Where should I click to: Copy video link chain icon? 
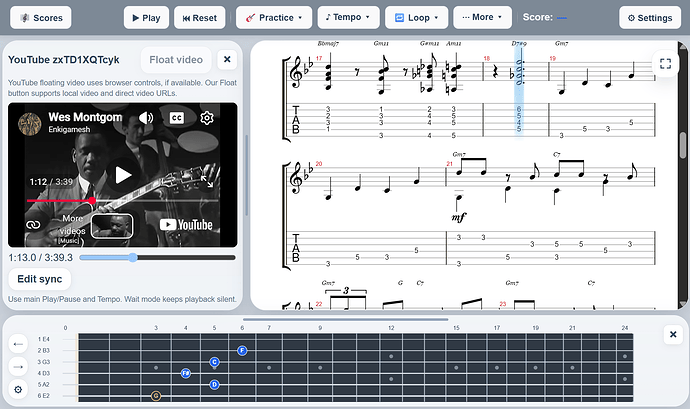(x=33, y=225)
